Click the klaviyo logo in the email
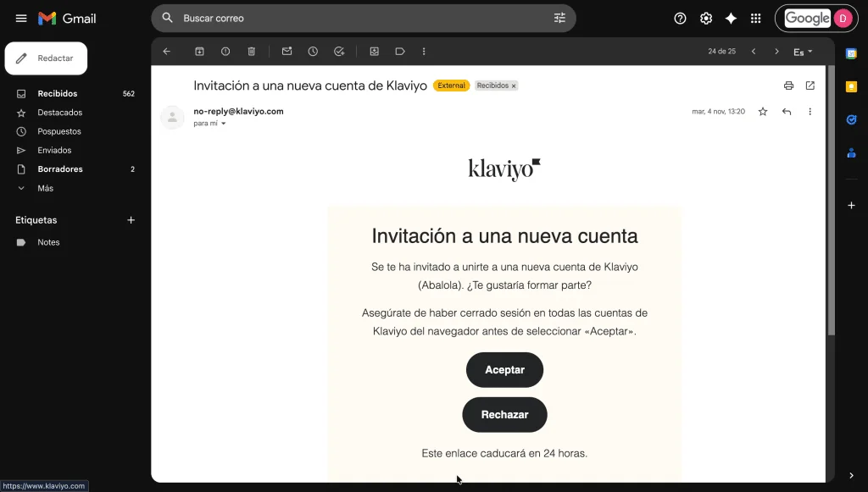The width and height of the screenshot is (868, 492). point(504,169)
